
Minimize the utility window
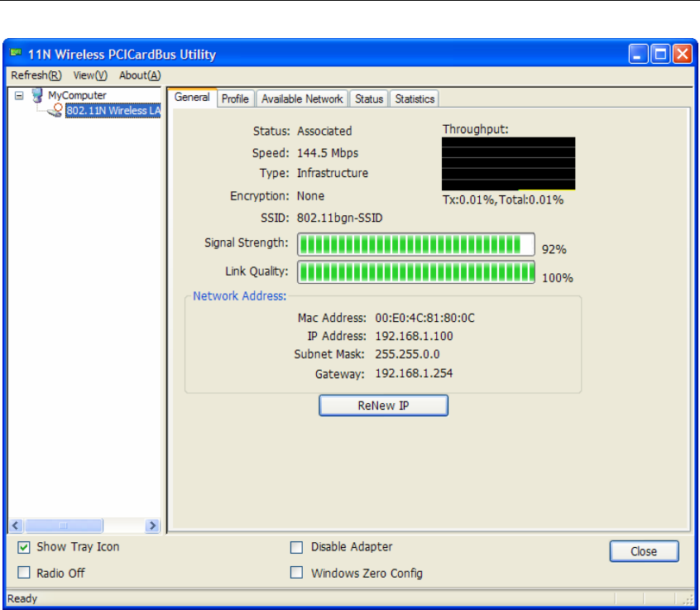(x=639, y=55)
